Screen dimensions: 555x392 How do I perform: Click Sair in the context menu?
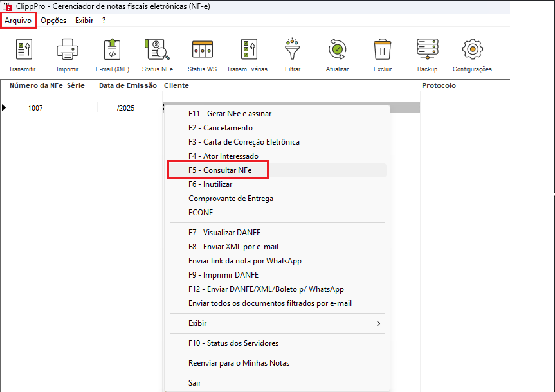click(194, 382)
